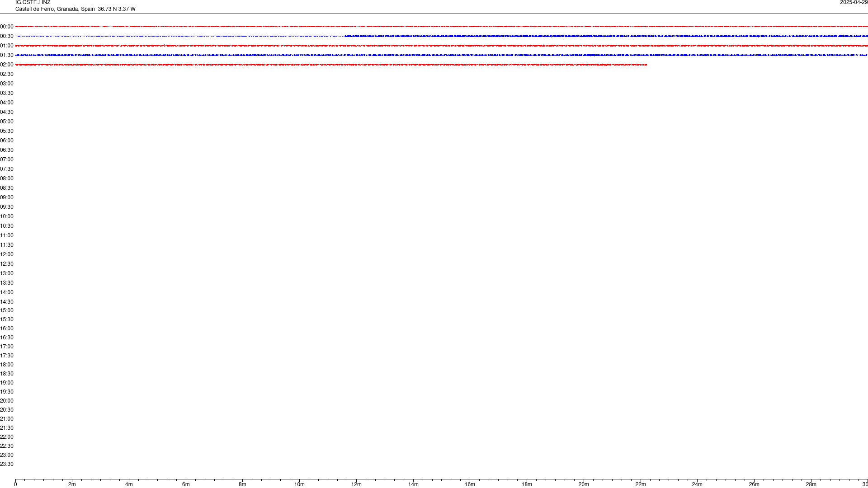Image resolution: width=868 pixels, height=488 pixels.
Task: Click the 02:30 row time label
Action: (x=7, y=74)
